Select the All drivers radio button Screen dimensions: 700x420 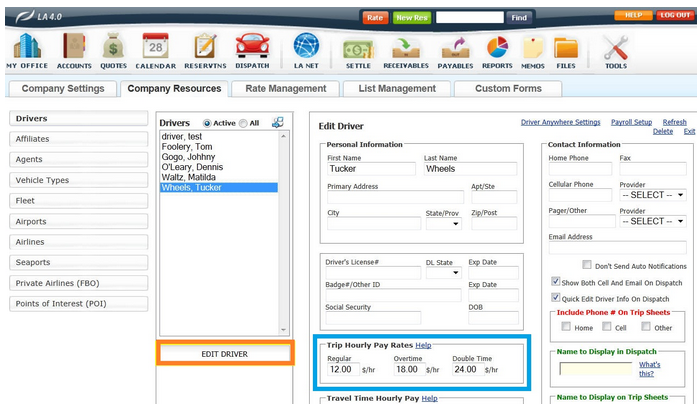tap(242, 123)
